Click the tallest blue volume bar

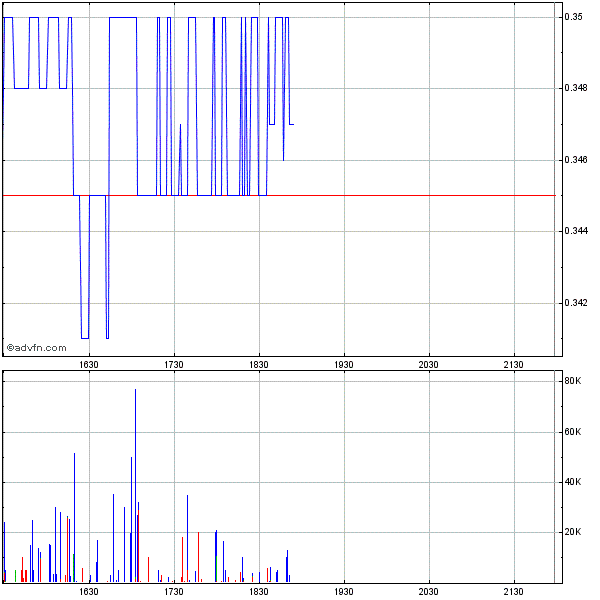coord(135,485)
